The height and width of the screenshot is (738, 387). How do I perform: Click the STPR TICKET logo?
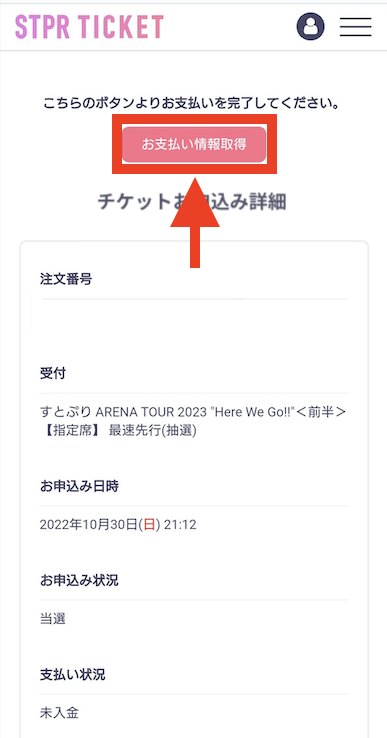pyautogui.click(x=89, y=26)
